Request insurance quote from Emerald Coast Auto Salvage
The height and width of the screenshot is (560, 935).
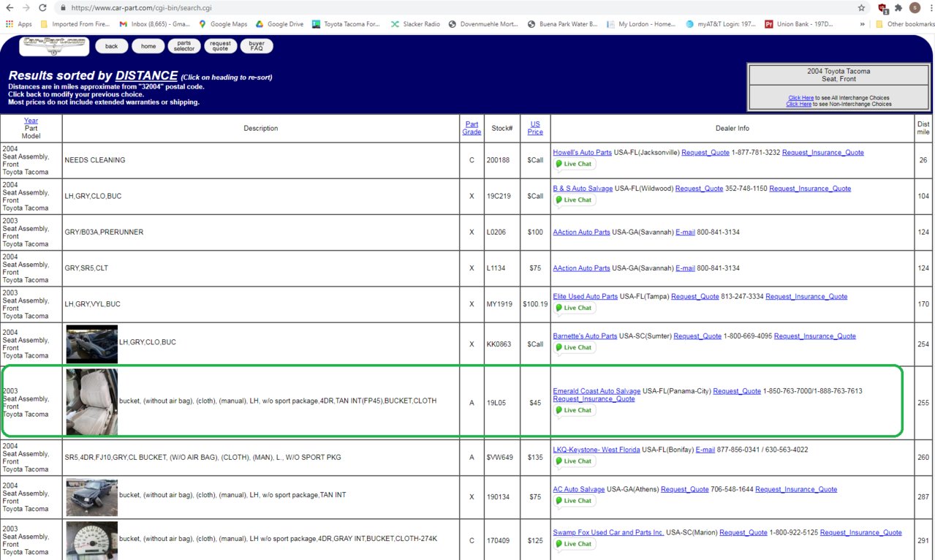point(594,399)
